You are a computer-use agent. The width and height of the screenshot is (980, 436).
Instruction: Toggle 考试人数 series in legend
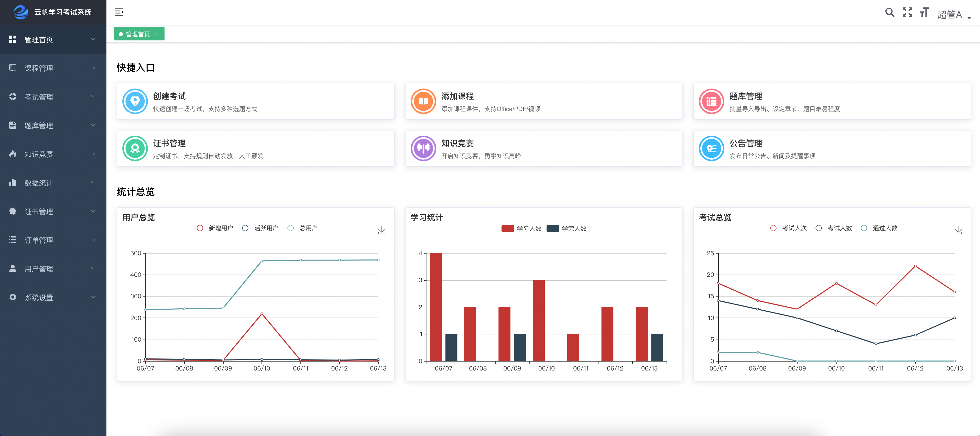coord(832,228)
